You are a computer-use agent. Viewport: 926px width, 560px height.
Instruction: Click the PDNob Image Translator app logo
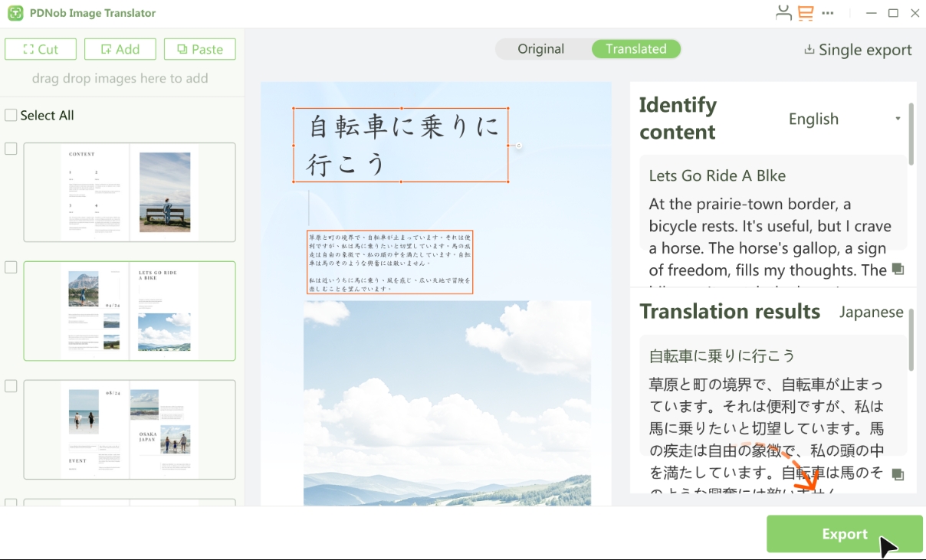[16, 13]
